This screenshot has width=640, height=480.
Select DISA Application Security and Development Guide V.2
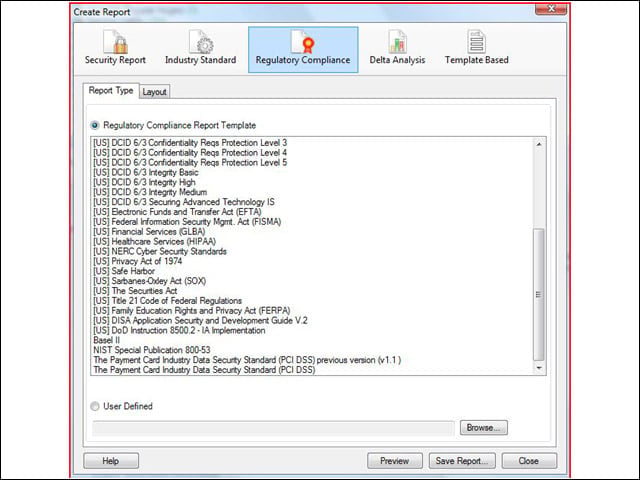click(x=200, y=320)
